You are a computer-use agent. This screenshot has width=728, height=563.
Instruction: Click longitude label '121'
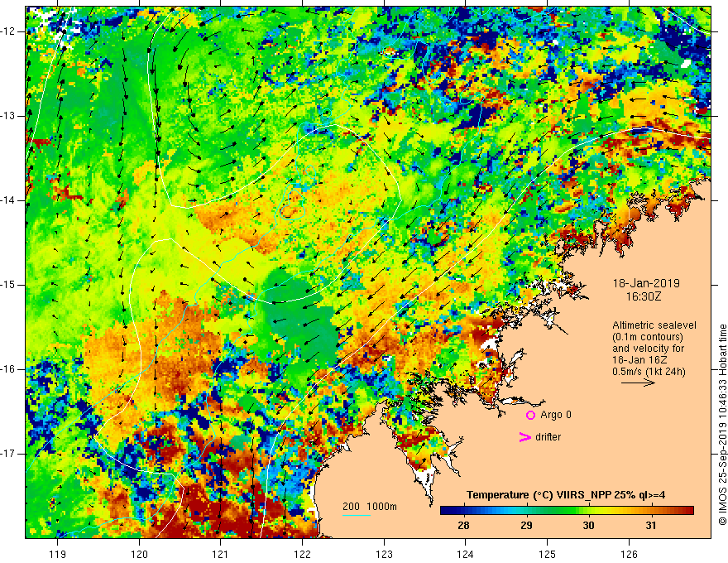point(221,554)
